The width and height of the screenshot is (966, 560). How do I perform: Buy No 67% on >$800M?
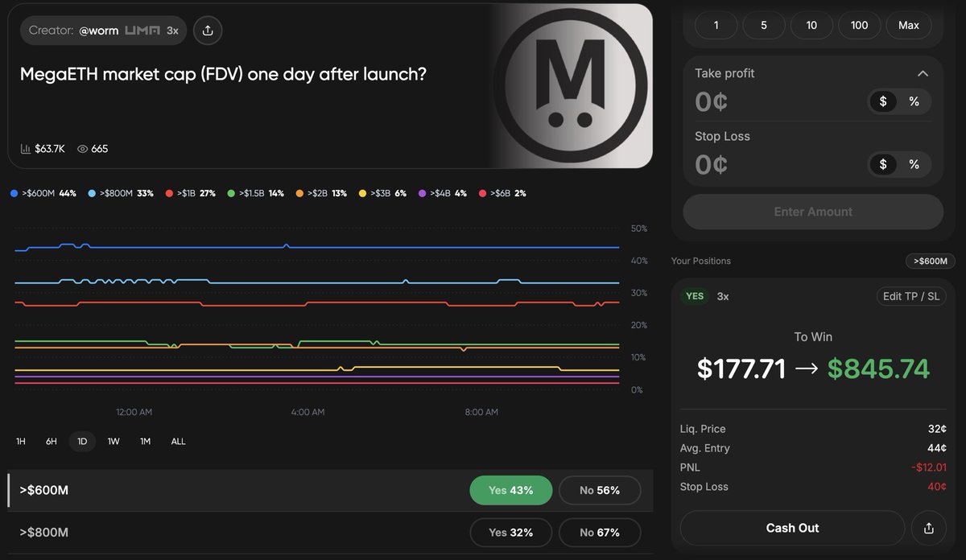(600, 533)
